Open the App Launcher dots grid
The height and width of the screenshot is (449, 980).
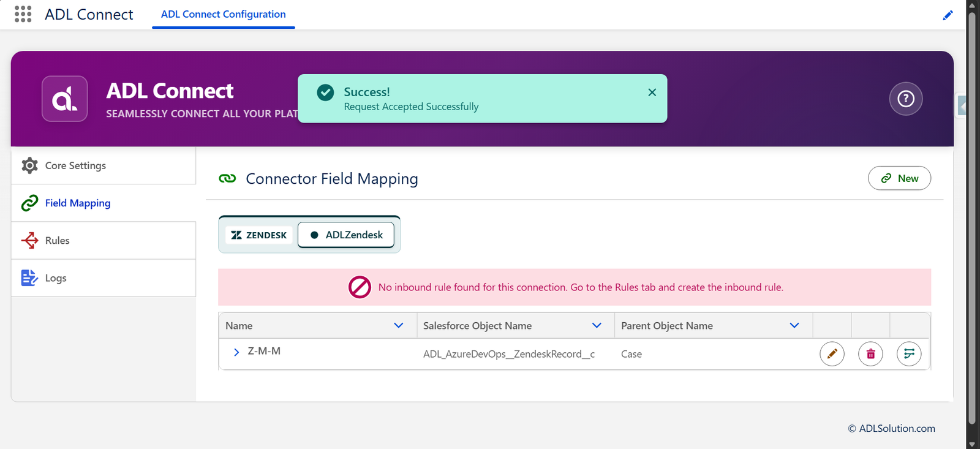[x=23, y=14]
